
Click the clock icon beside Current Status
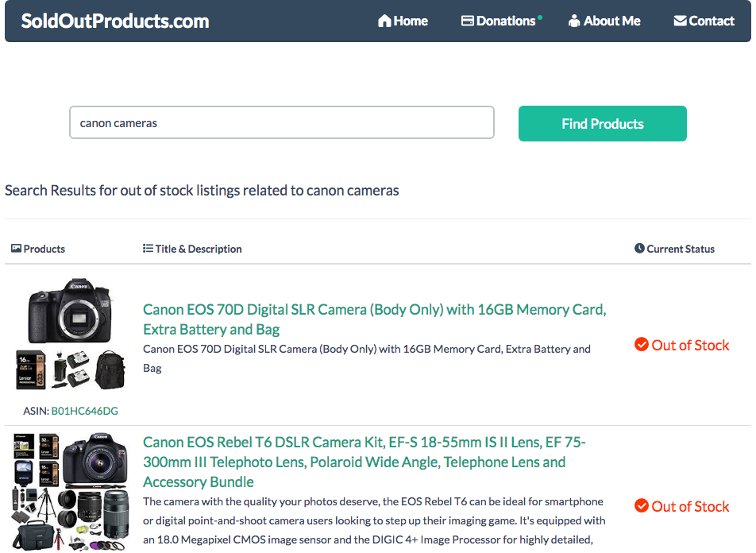pos(639,249)
